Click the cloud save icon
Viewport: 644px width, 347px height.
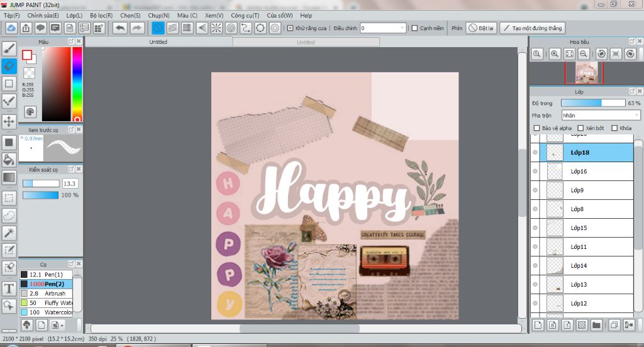(x=11, y=28)
